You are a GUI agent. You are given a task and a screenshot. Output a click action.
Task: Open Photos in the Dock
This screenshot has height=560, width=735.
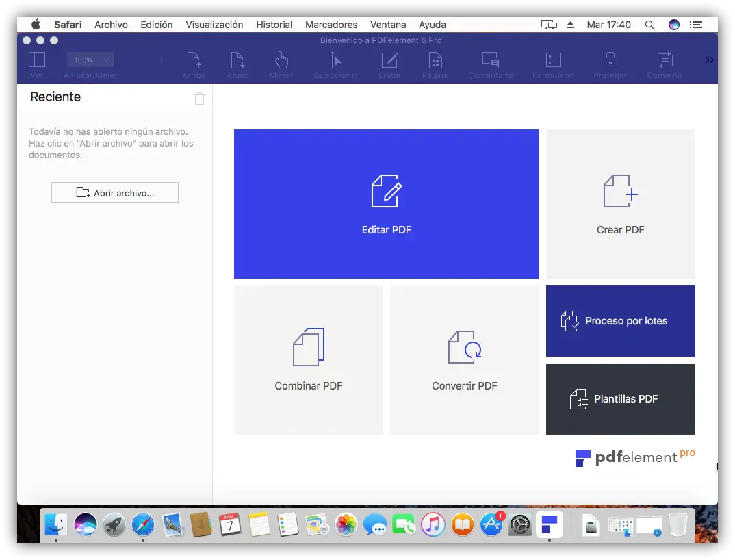coord(346,524)
